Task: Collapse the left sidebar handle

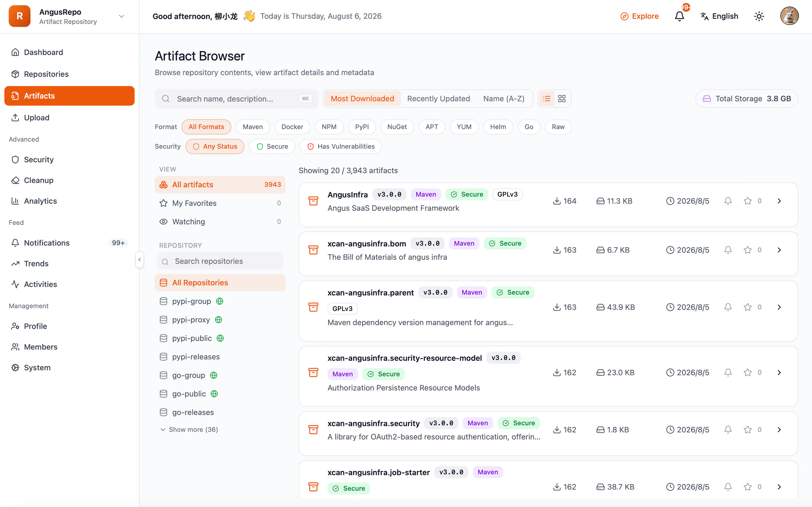Action: 140,259
